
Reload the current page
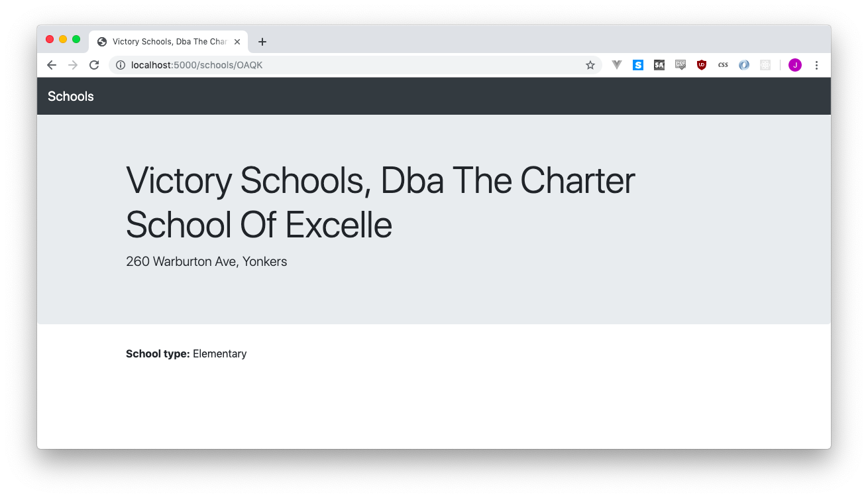click(94, 65)
